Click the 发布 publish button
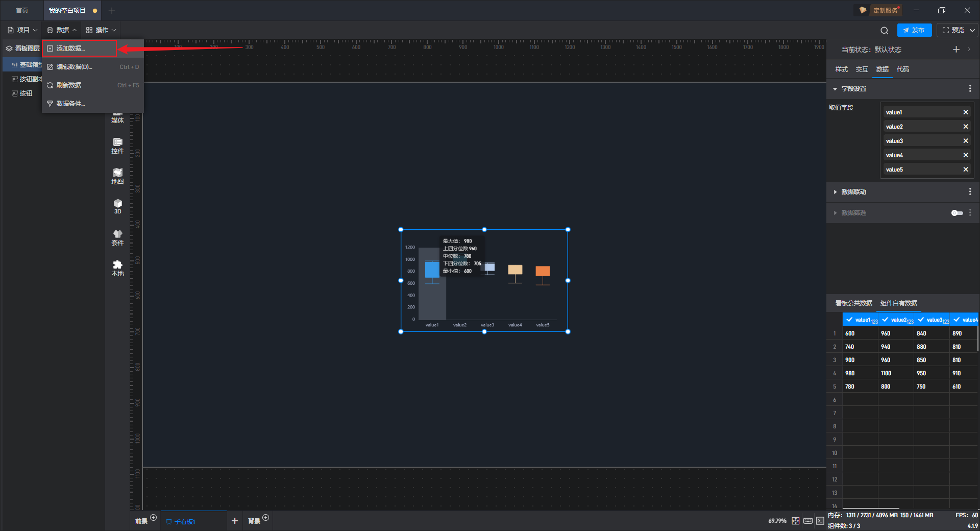This screenshot has width=980, height=531. 914,30
